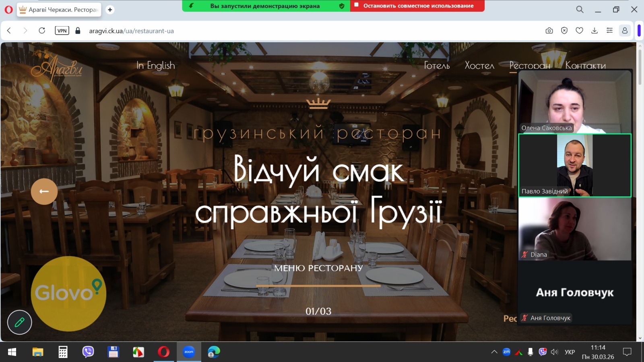Open the profile account icon
The height and width of the screenshot is (362, 644).
click(x=625, y=31)
